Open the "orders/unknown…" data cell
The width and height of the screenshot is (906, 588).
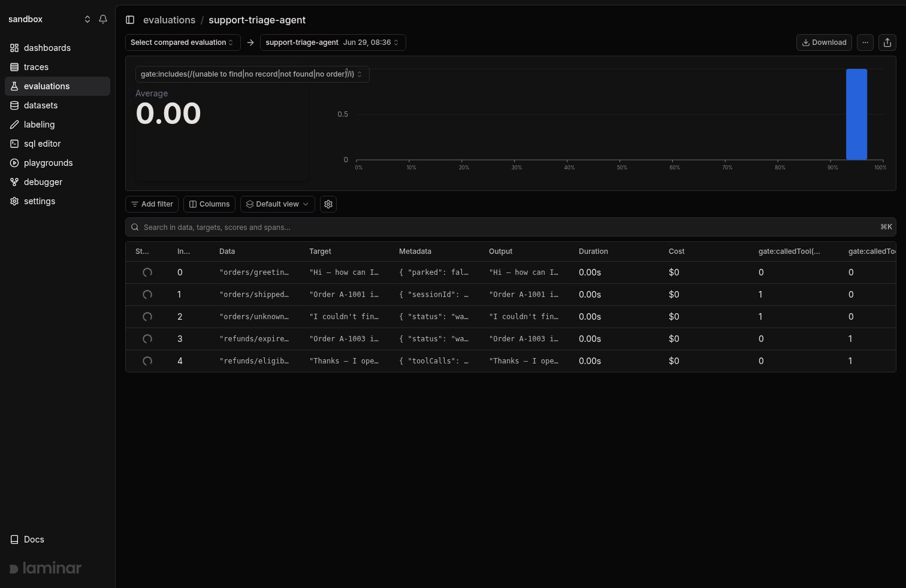pos(254,317)
